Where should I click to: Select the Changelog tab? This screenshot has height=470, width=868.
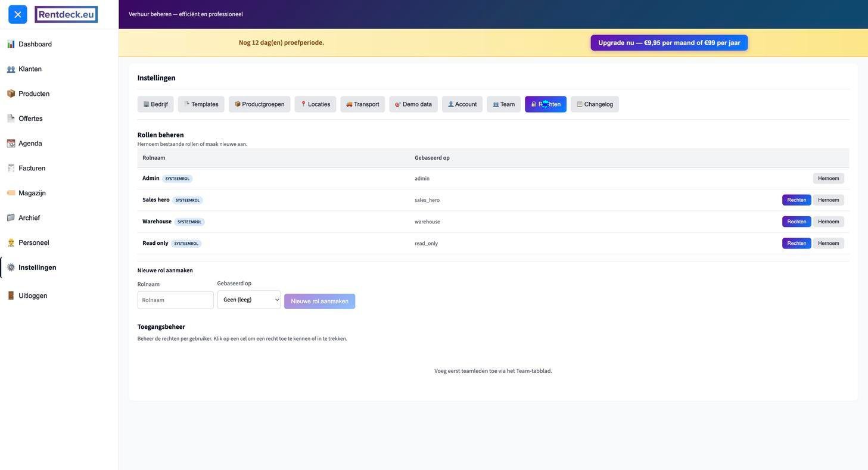595,104
